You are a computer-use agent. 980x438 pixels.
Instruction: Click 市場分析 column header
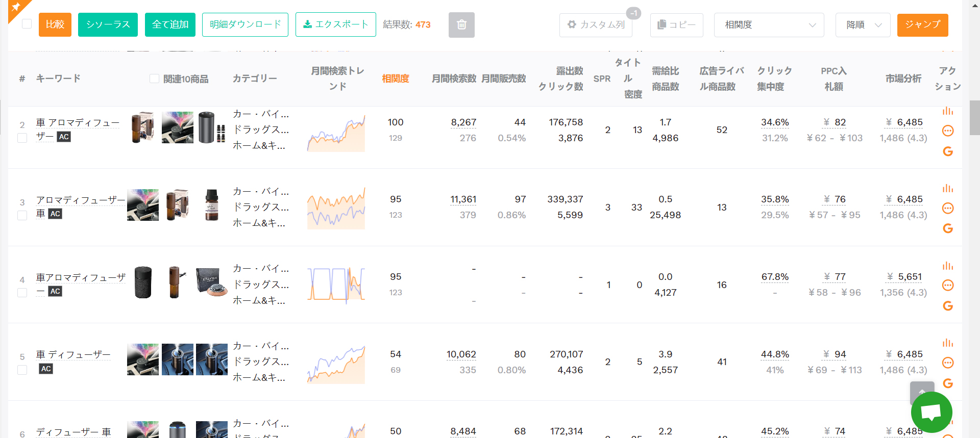click(x=903, y=79)
